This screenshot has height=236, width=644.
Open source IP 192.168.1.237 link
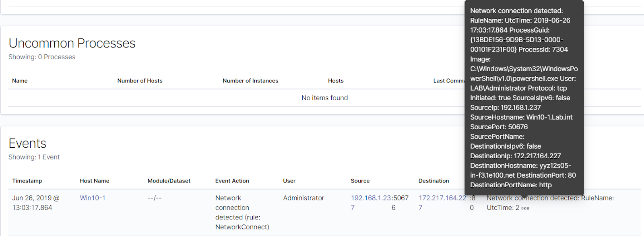371,198
